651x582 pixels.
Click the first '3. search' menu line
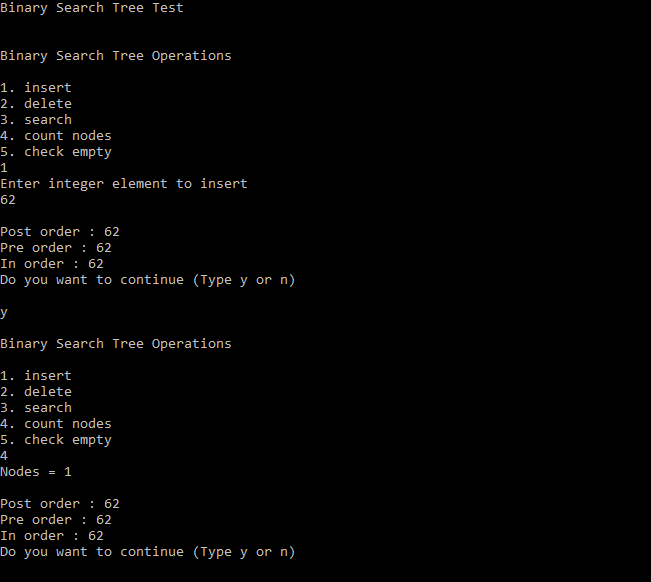pos(36,120)
